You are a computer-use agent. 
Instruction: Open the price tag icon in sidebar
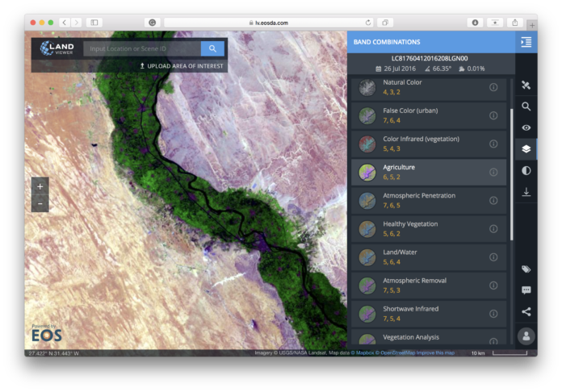[526, 269]
